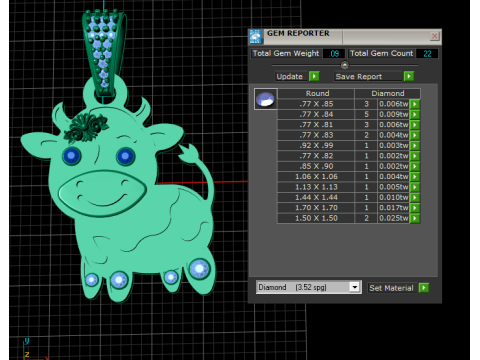Click green arrow in 1.13 X 1.13 row
Screen dimensions: 480x360
(x=415, y=187)
